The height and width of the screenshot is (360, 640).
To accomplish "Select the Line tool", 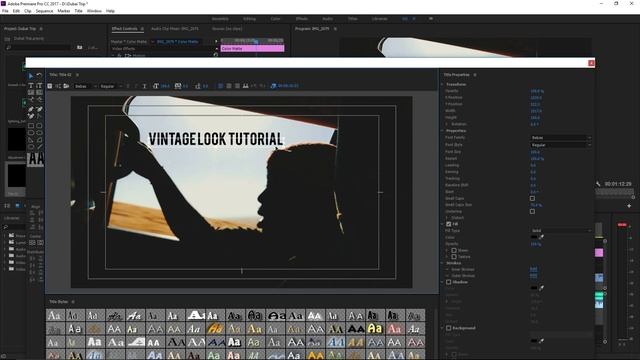I will [x=39, y=147].
